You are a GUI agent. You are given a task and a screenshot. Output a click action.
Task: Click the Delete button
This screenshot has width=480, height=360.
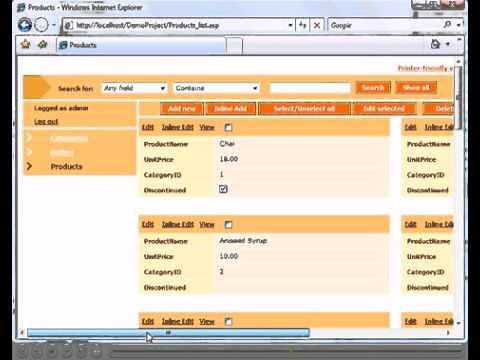click(x=438, y=108)
